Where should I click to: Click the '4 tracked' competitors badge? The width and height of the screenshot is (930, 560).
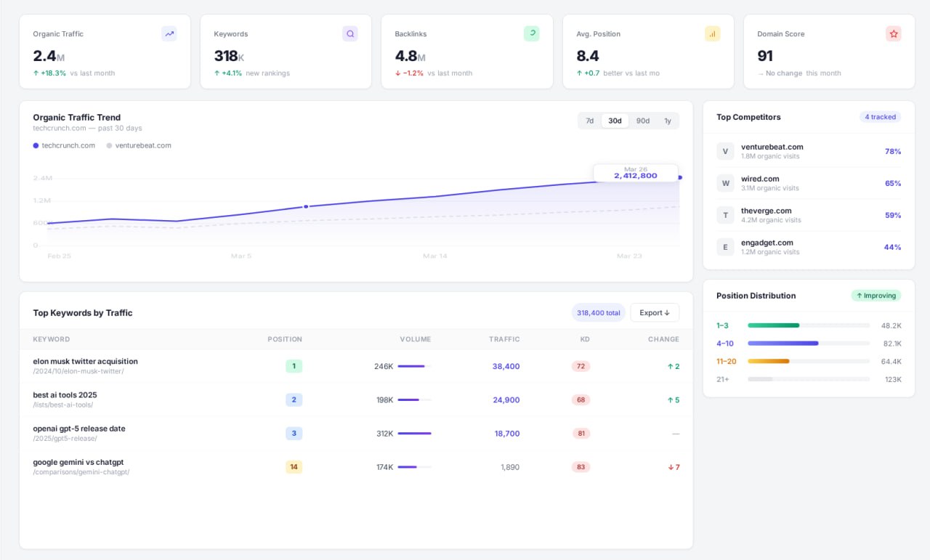coord(880,117)
